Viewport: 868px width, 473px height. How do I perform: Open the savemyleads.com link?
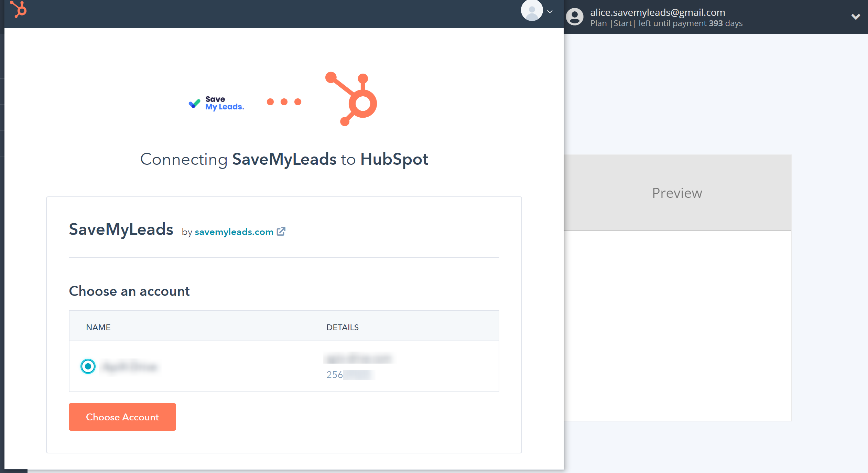(234, 232)
